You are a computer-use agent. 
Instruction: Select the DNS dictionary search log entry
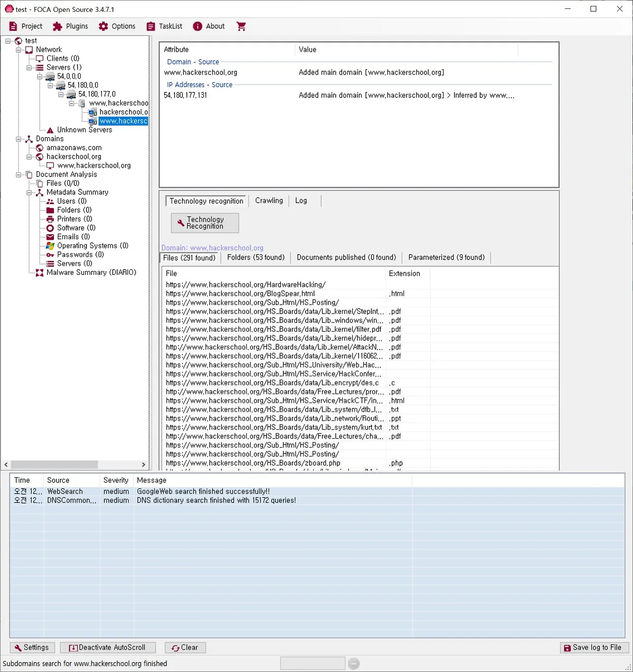(317, 500)
